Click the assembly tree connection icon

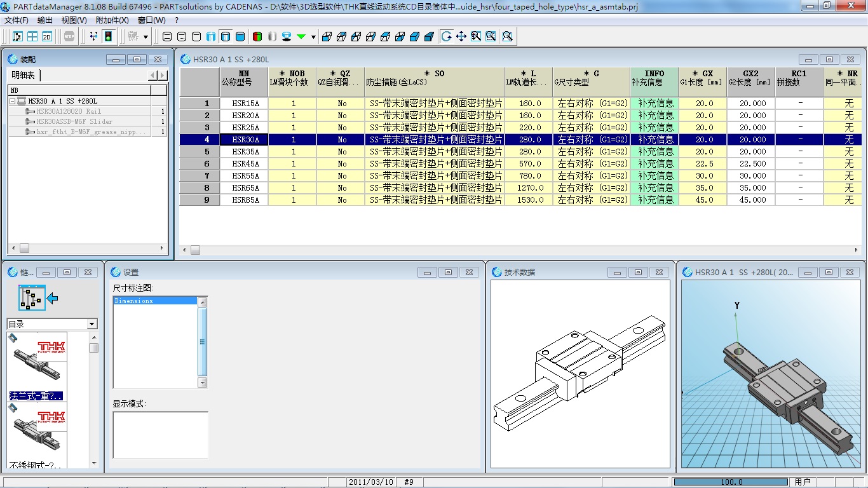93,37
